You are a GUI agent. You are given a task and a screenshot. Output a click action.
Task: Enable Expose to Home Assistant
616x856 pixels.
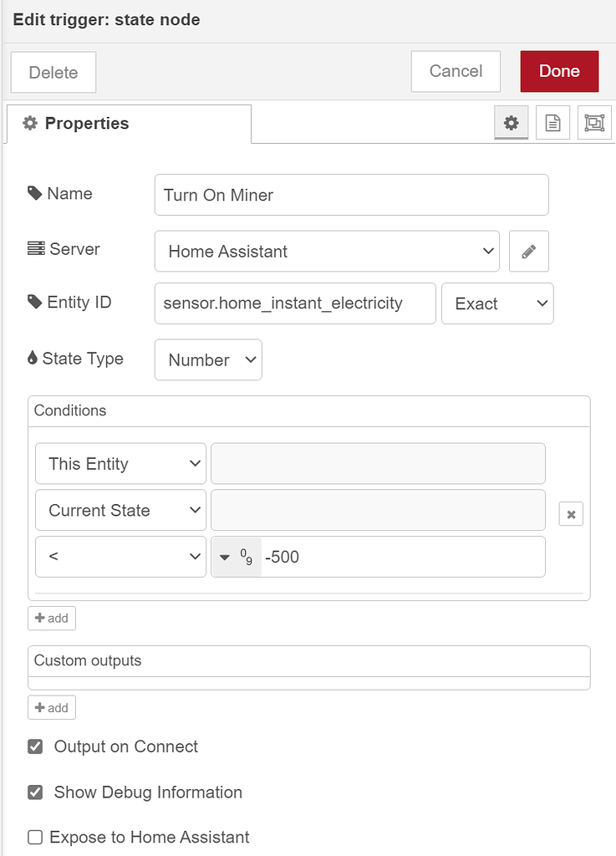point(34,837)
